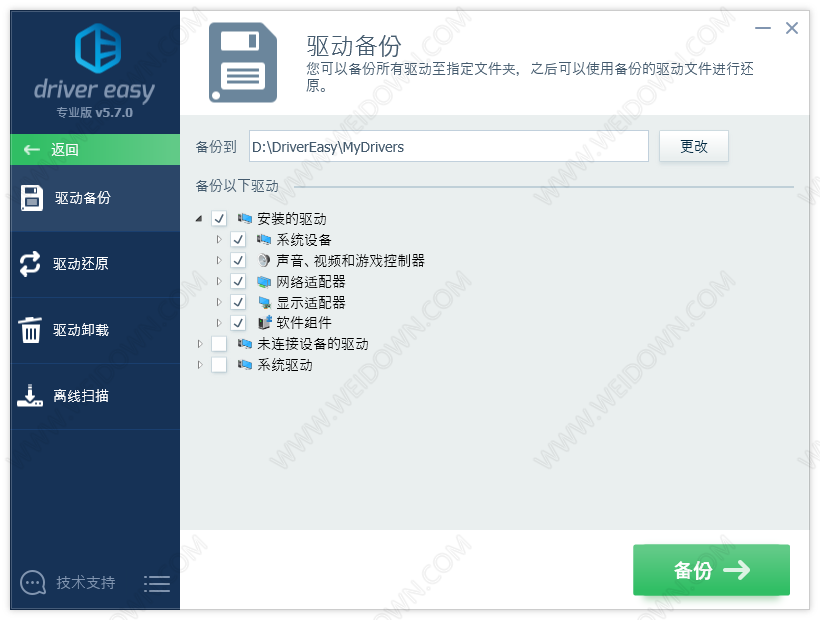The image size is (820, 620).
Task: Click the restore arrows icon for 驱动还原
Action: coord(30,263)
